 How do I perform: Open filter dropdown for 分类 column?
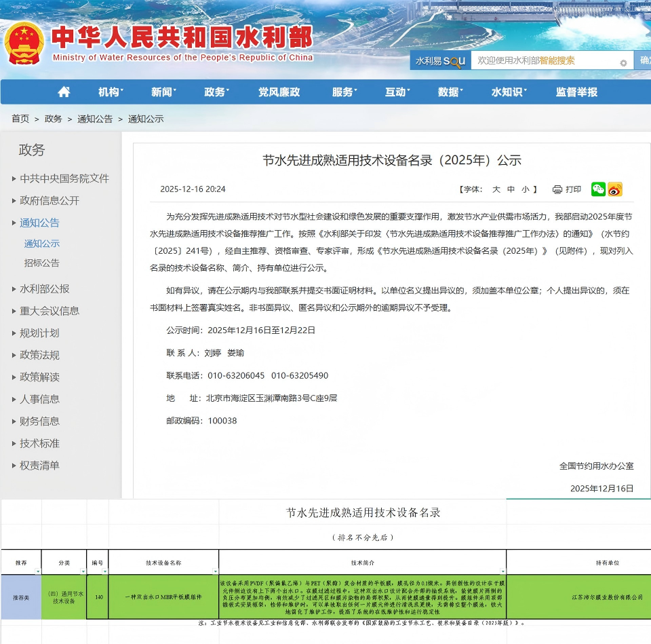(83, 571)
